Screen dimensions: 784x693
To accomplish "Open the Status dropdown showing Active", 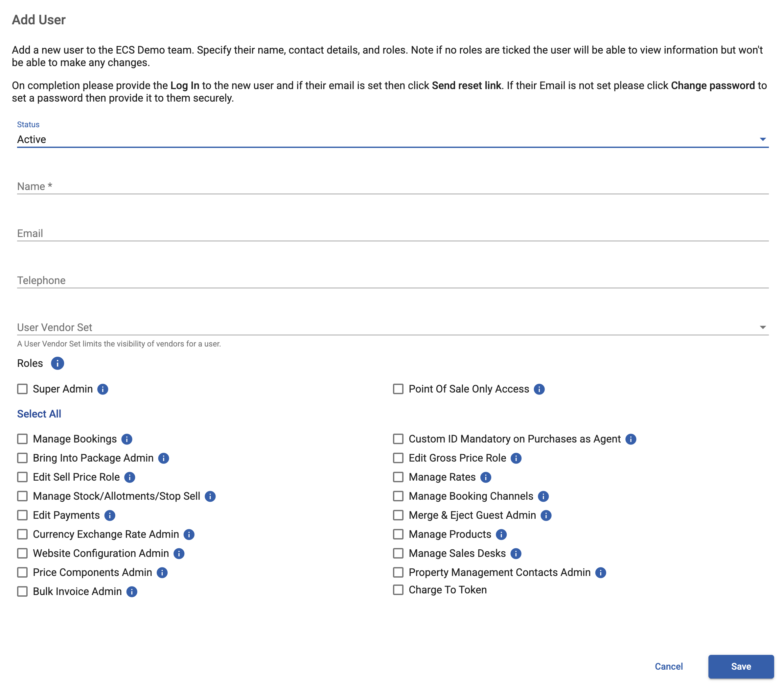I will click(392, 139).
